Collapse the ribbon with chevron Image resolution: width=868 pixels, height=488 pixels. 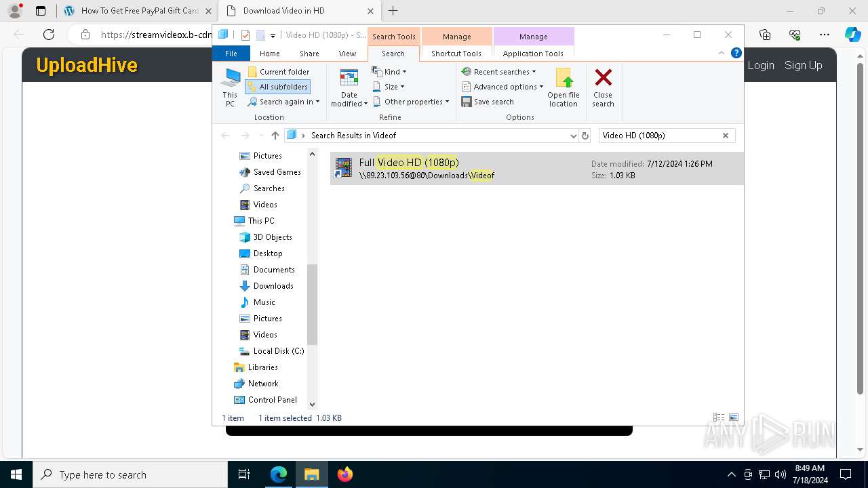pyautogui.click(x=722, y=53)
